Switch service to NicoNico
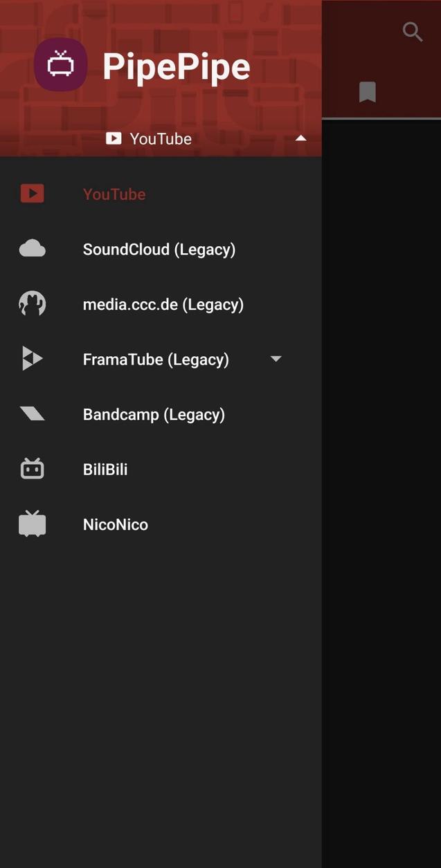441x868 pixels. (x=115, y=524)
